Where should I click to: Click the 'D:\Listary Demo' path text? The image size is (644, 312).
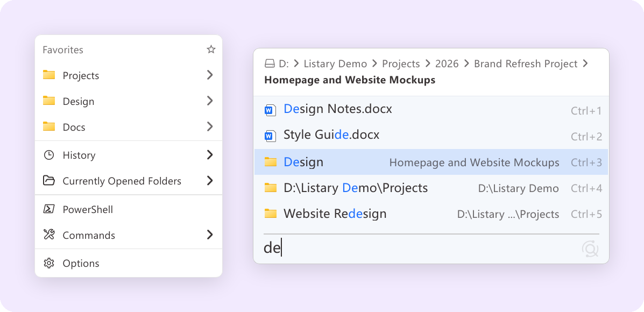tap(518, 188)
